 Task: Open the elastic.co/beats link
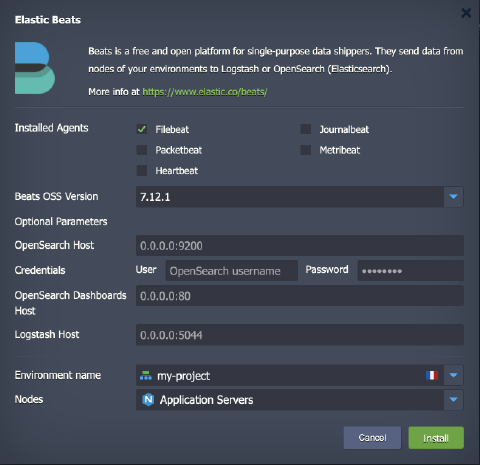tap(205, 92)
